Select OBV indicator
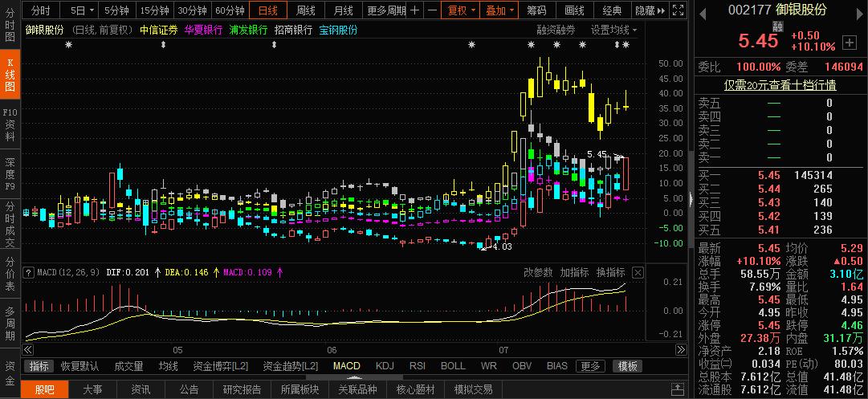Viewport: 868px width, 399px height. point(522,366)
